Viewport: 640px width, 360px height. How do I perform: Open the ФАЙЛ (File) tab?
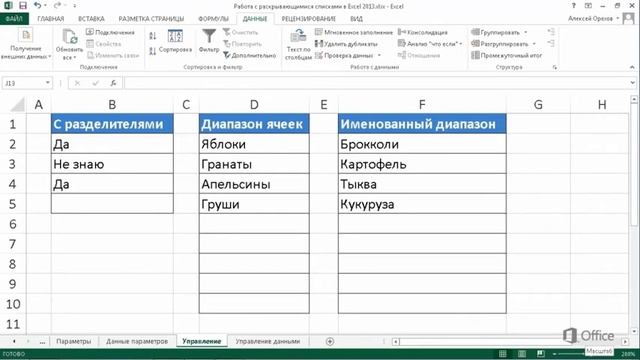[x=14, y=19]
